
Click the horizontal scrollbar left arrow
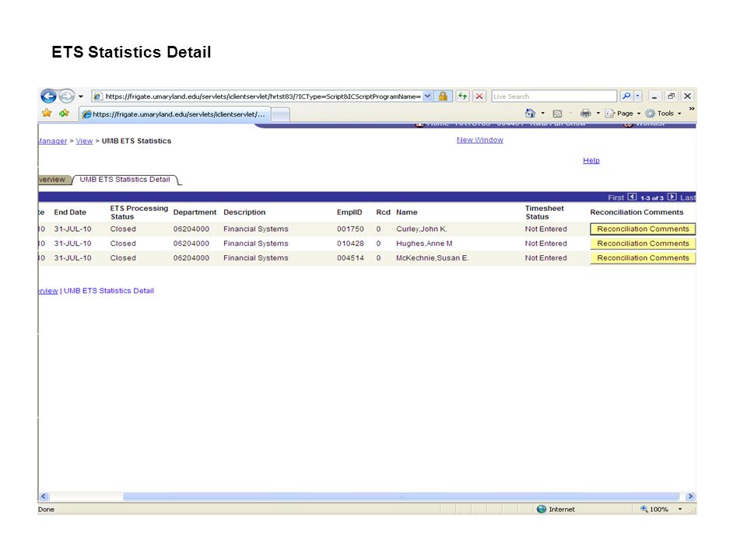[44, 496]
